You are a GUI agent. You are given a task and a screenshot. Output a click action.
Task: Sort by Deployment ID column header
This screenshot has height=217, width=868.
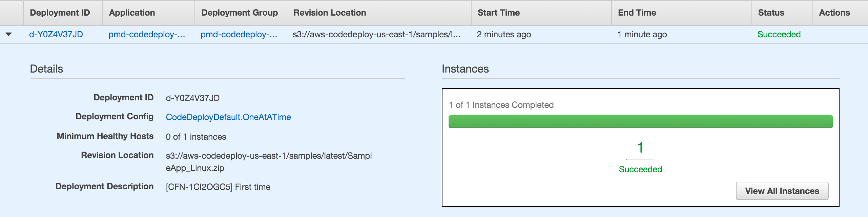point(60,13)
